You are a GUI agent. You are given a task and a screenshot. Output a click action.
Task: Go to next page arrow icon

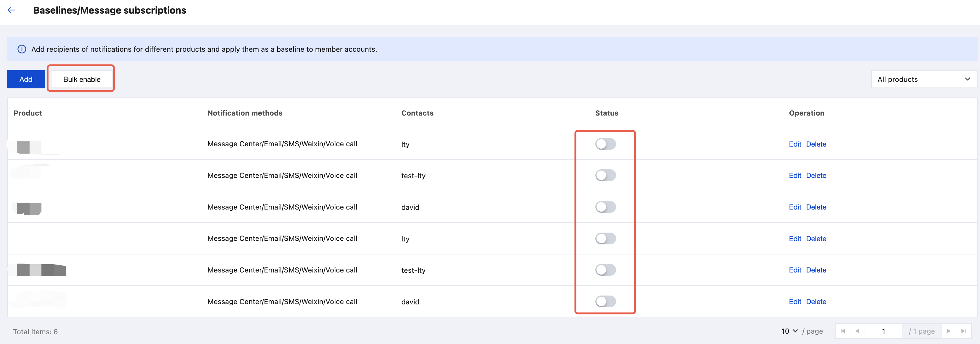tap(948, 331)
